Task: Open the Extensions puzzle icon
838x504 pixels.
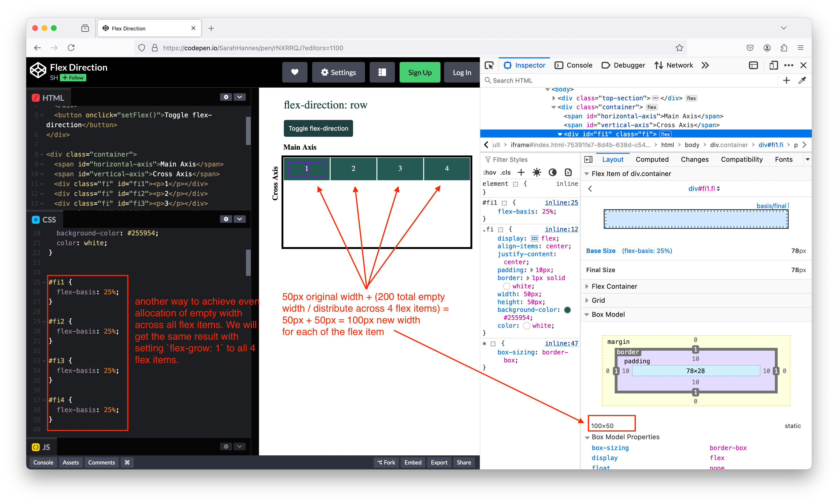Action: point(784,48)
